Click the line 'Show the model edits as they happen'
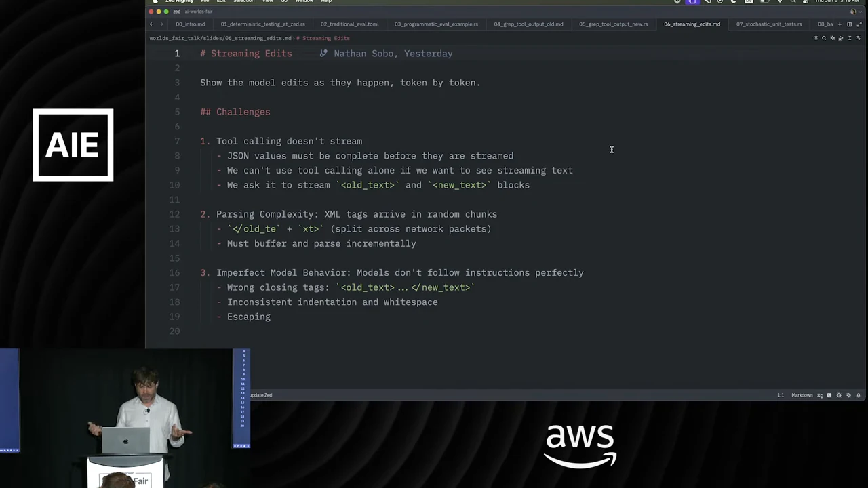 pos(340,83)
